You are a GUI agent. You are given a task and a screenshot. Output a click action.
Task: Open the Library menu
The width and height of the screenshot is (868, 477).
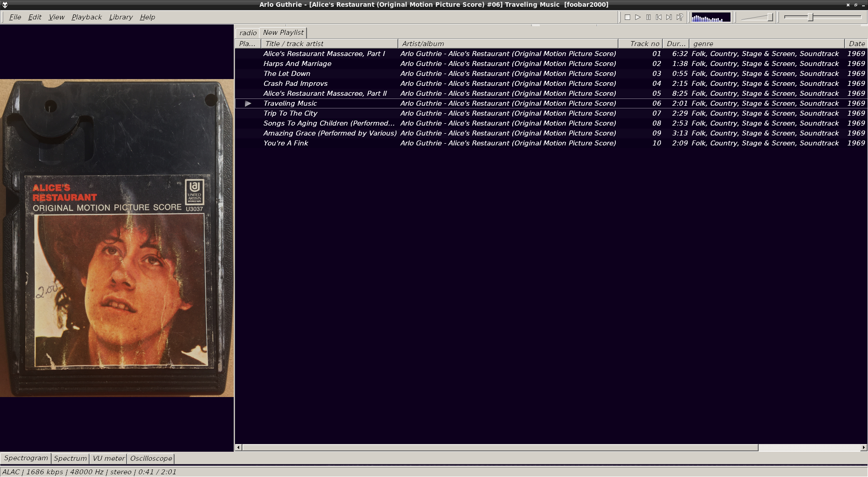pyautogui.click(x=121, y=17)
